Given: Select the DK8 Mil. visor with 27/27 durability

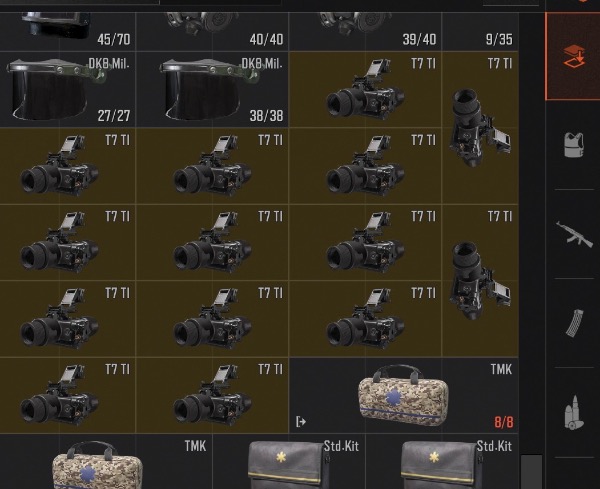Looking at the screenshot, I should point(68,89).
